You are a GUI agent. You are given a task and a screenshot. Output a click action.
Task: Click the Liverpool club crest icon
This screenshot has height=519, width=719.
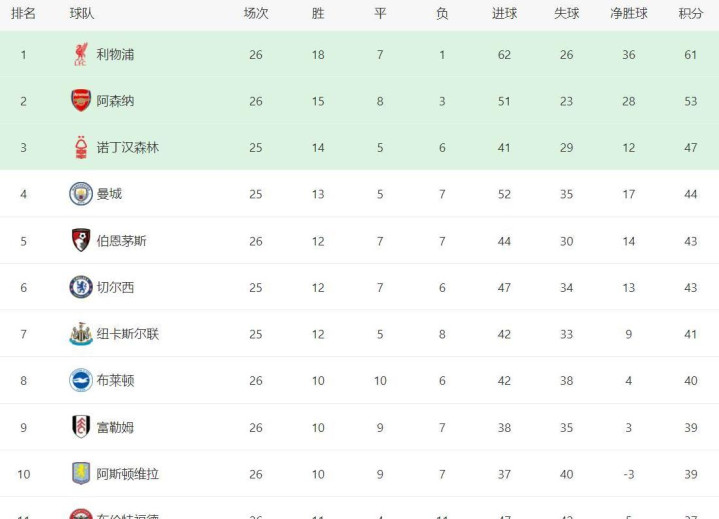[81, 55]
